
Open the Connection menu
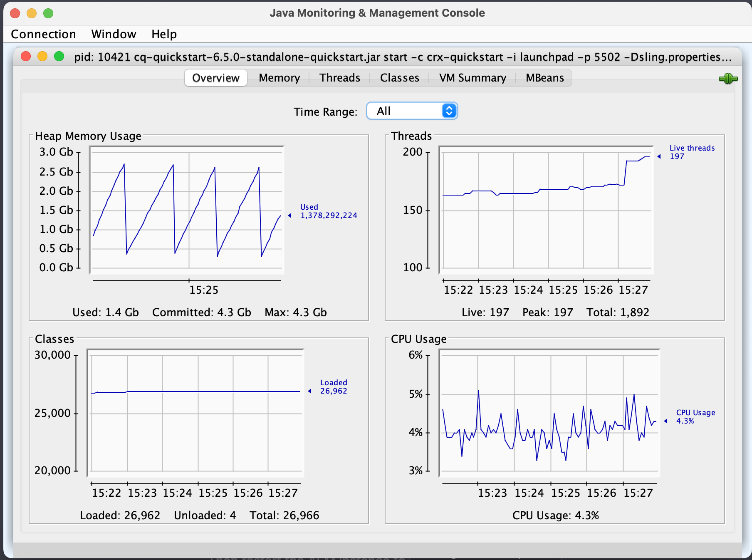pyautogui.click(x=43, y=34)
